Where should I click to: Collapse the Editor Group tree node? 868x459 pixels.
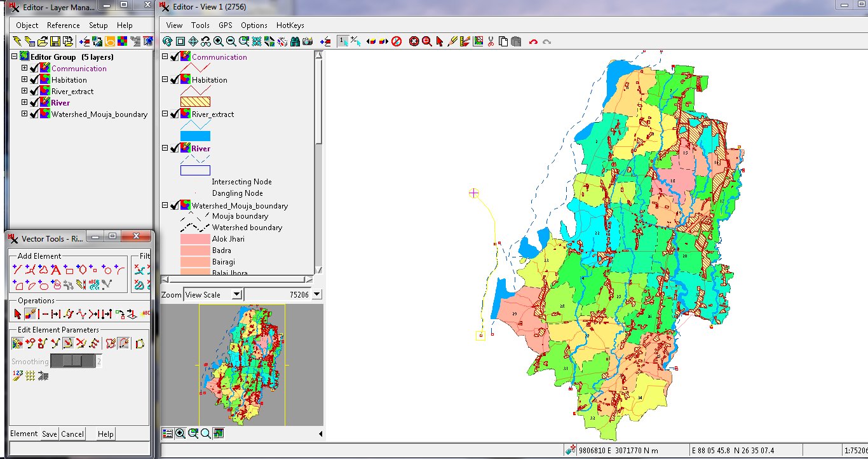point(14,57)
